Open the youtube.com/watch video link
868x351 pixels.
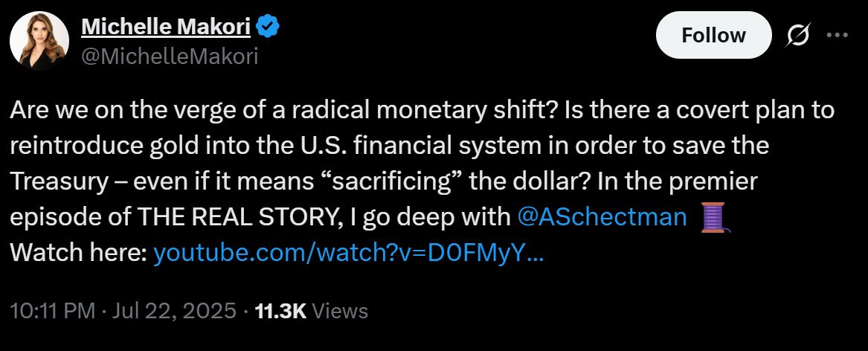pos(349,253)
